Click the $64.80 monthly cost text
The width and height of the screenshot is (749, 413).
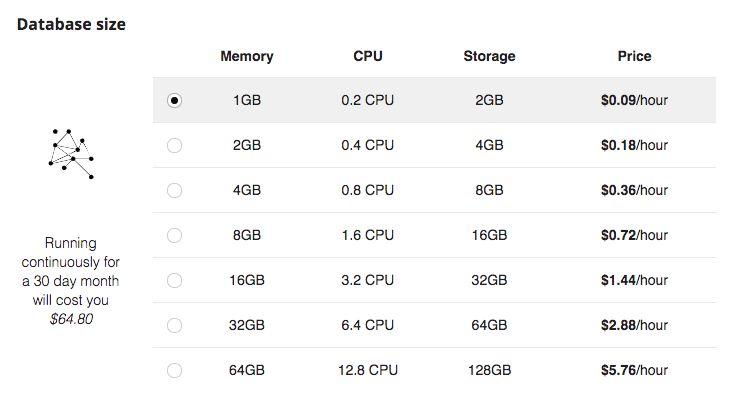(71, 319)
